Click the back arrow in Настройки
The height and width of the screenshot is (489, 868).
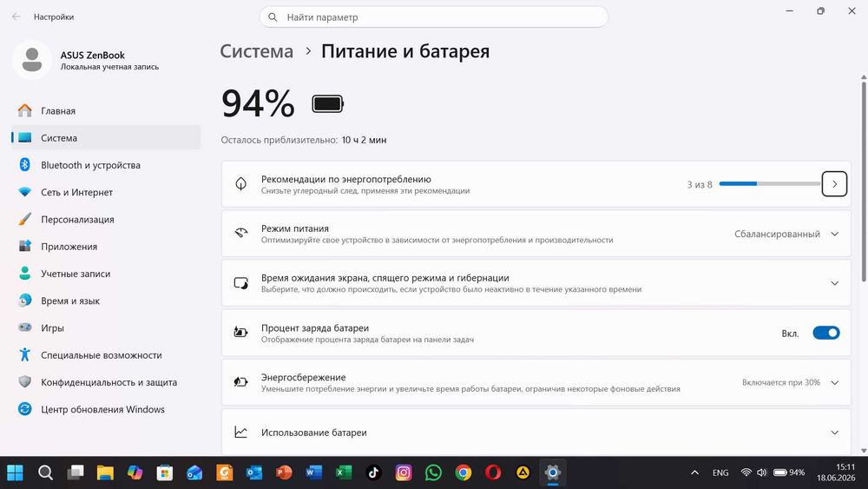[x=16, y=17]
